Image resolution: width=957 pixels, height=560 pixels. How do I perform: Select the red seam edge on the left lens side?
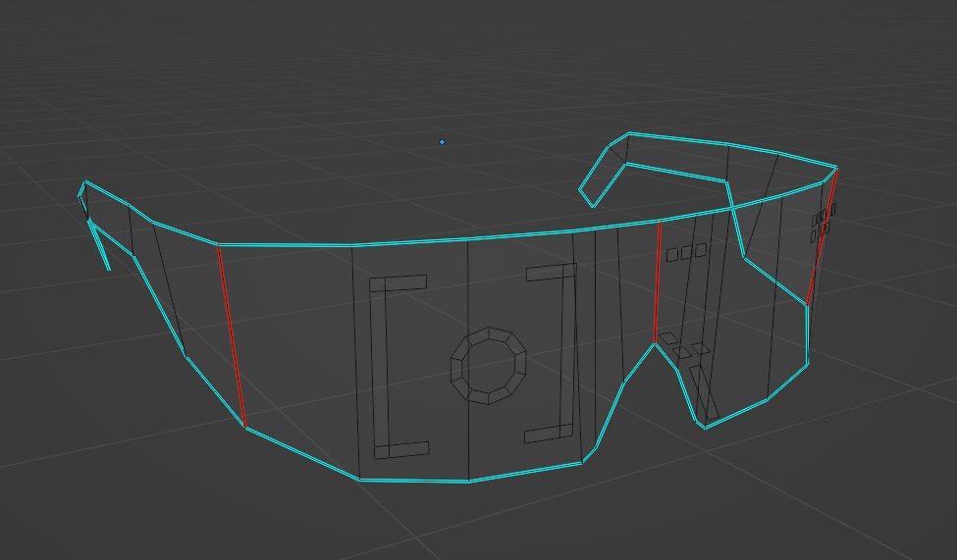point(232,336)
